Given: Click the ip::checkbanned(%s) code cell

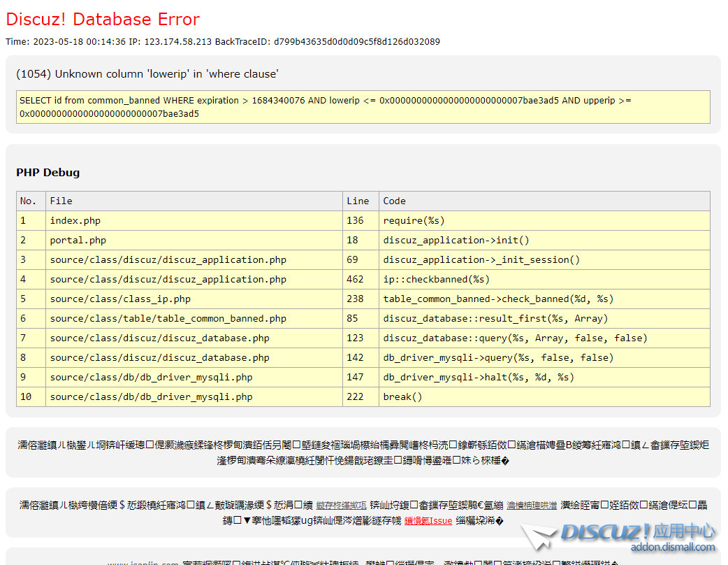Looking at the screenshot, I should click(436, 280).
